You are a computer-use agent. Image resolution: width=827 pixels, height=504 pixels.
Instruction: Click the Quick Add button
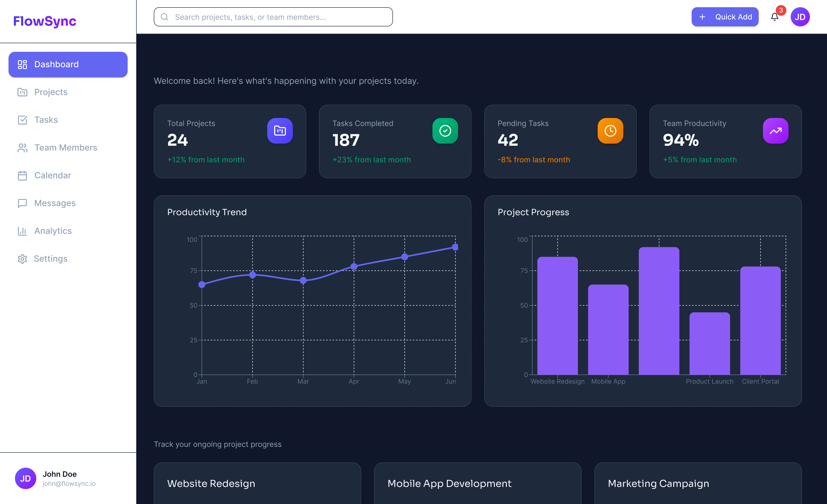[725, 17]
